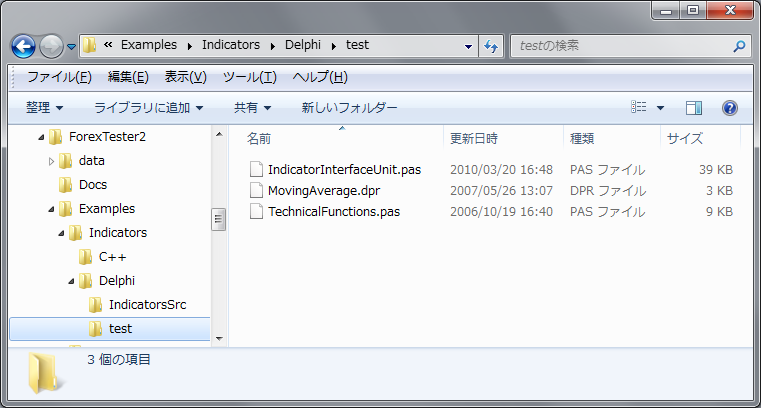This screenshot has height=408, width=761.
Task: Open help via blue question mark
Action: [729, 108]
